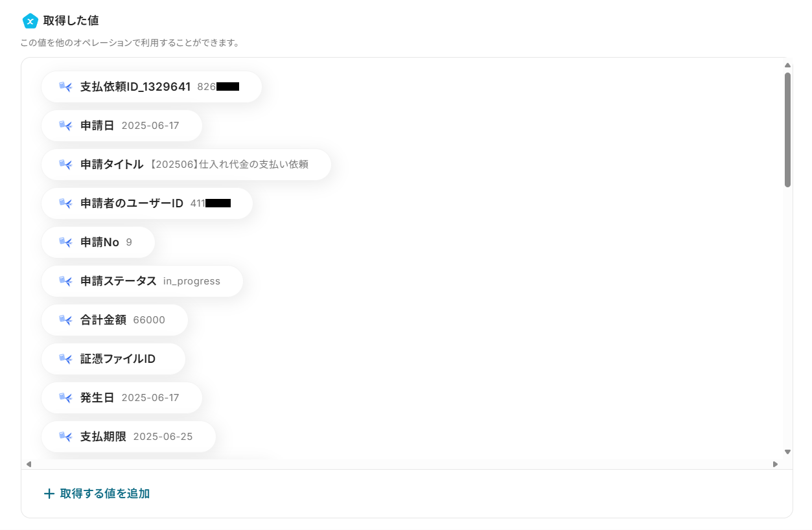Click the icon on the 合計金額 chip
The image size is (812, 530).
[65, 320]
